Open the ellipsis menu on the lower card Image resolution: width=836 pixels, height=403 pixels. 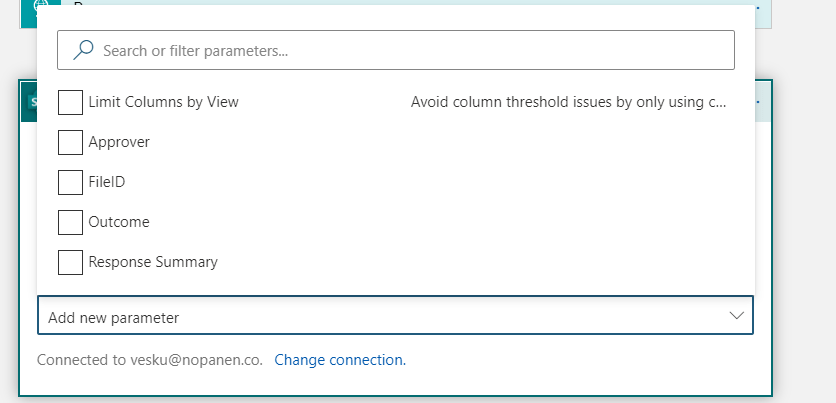(760, 102)
